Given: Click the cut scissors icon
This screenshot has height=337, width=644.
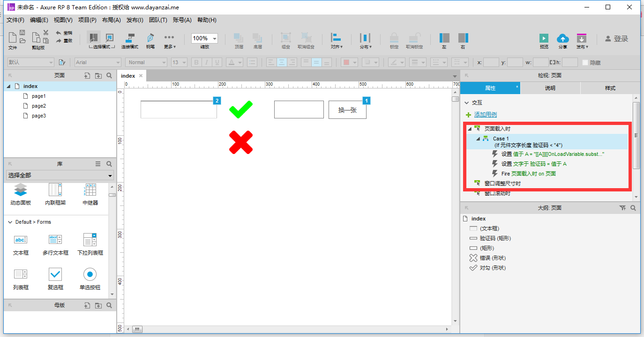Looking at the screenshot, I should tap(46, 32).
